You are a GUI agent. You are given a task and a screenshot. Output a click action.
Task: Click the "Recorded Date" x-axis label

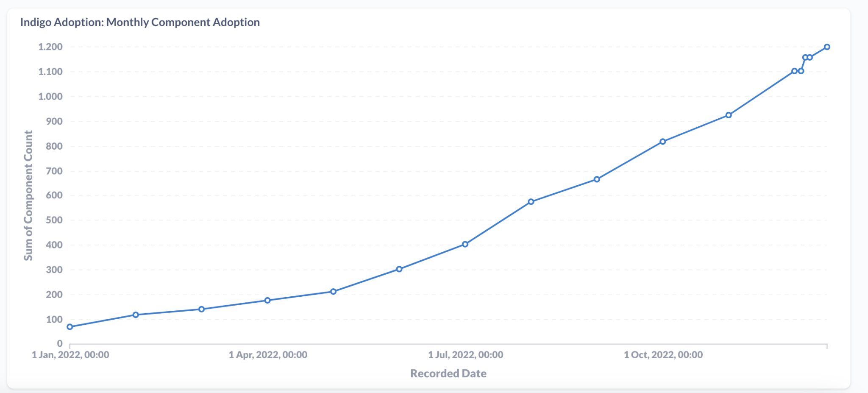point(448,373)
